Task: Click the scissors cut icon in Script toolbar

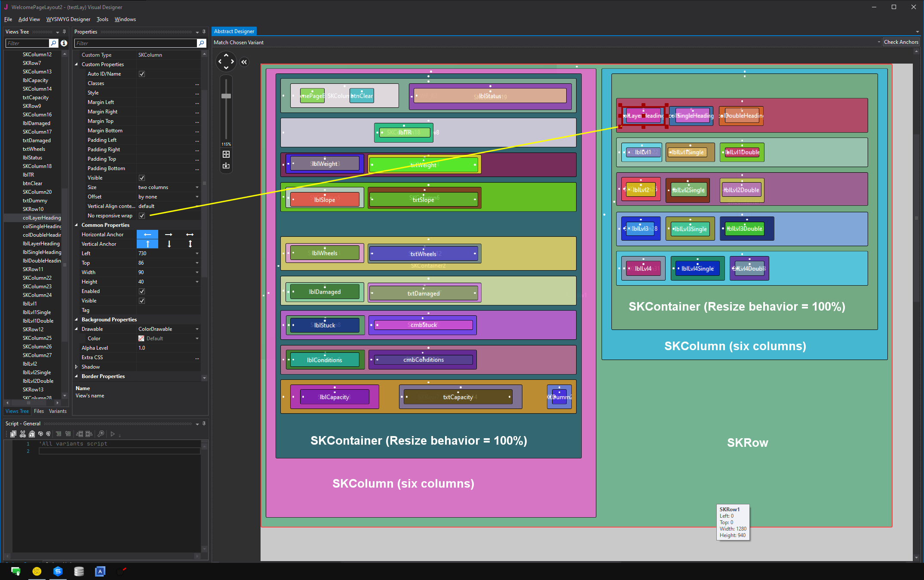Action: tap(23, 434)
